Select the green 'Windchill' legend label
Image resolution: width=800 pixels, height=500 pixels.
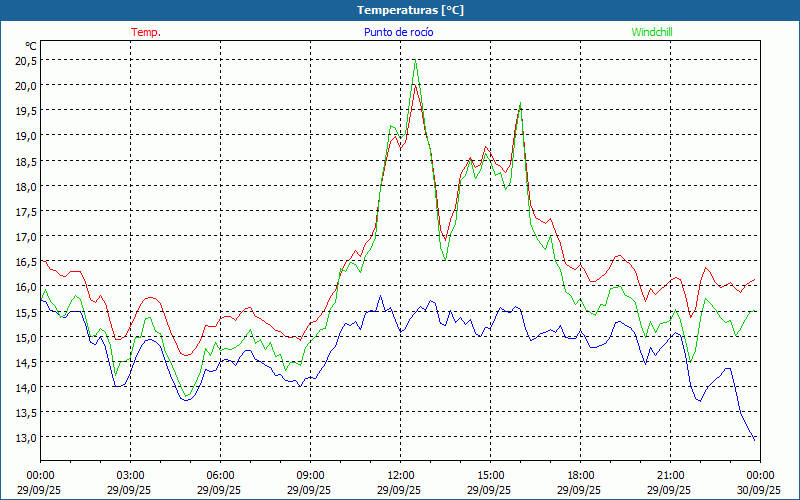click(x=651, y=32)
